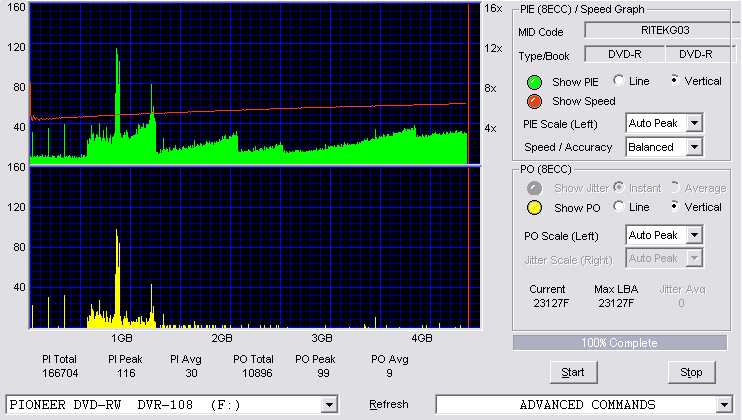742x420 pixels.
Task: Click the 100% Complete progress bar
Action: [619, 343]
